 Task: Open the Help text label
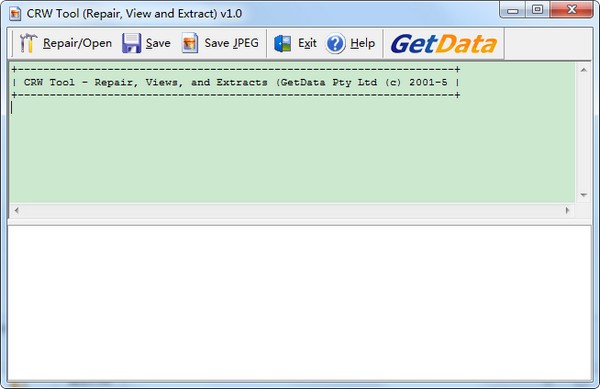click(x=362, y=43)
